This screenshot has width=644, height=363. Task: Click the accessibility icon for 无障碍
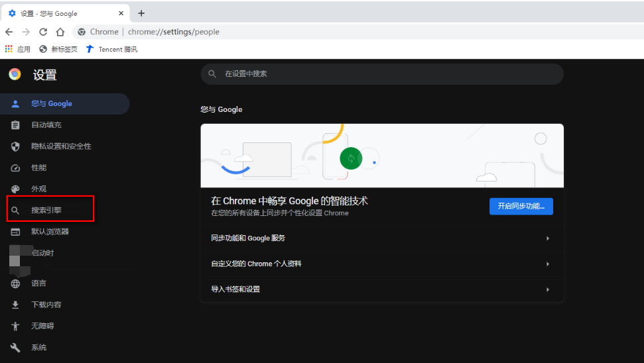coord(15,326)
